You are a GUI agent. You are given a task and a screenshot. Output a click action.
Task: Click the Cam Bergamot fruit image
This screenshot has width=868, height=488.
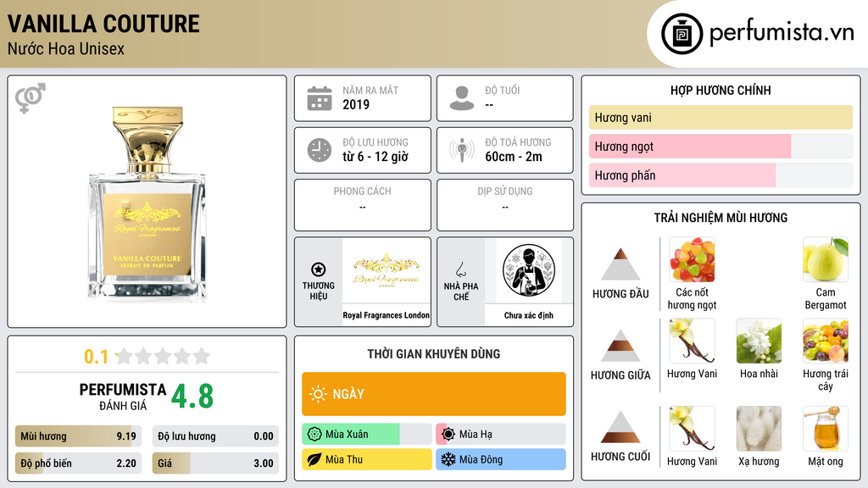(826, 259)
